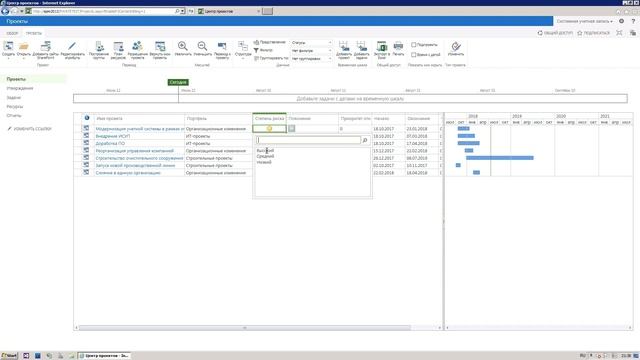
Task: Click the View (Представление) ribbon icon
Action: 256,42
